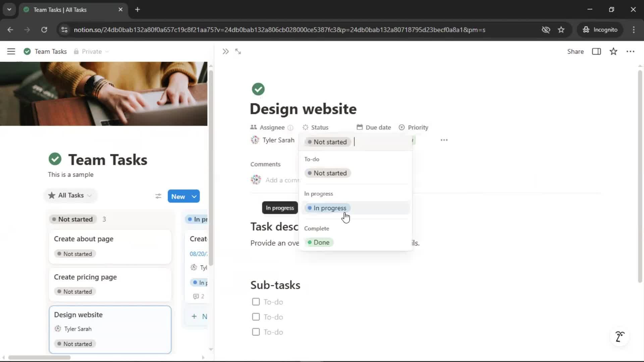Viewport: 644px width, 362px height.
Task: Close the side peek with double-chevron icon
Action: (225, 51)
